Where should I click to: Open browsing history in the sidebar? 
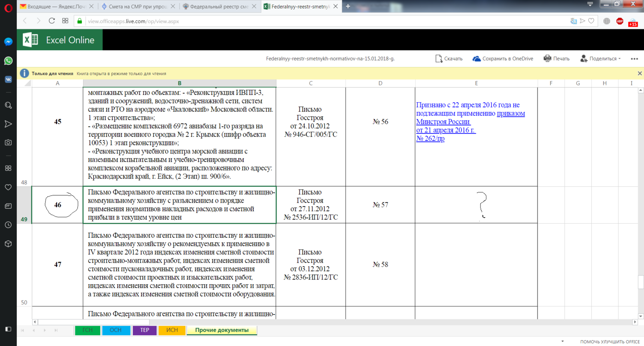(x=8, y=225)
